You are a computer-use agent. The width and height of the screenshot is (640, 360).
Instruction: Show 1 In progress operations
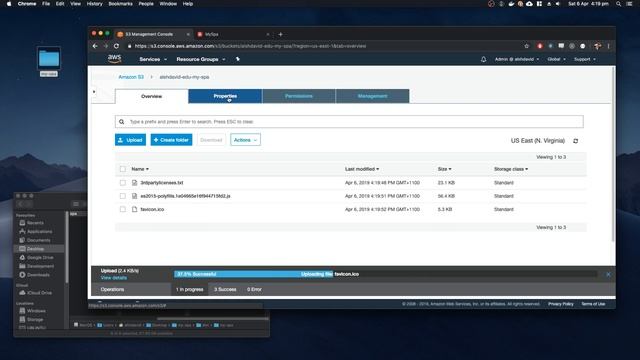click(189, 289)
